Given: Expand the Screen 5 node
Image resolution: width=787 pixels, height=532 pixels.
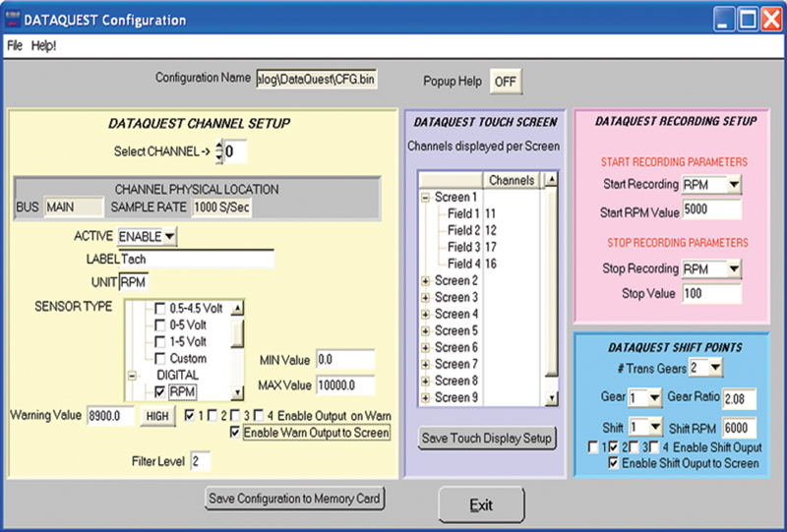Looking at the screenshot, I should 426,331.
